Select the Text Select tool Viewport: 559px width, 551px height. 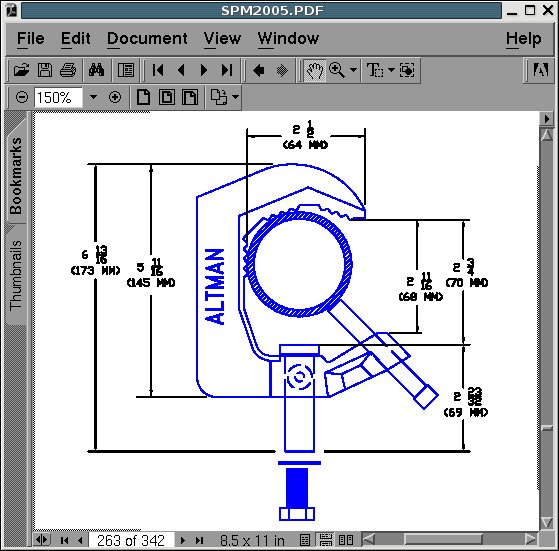point(375,70)
